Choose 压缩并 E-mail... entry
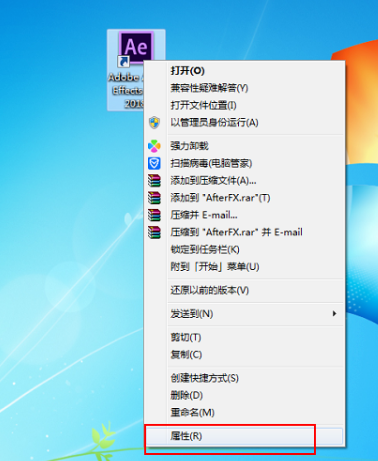 tap(244, 215)
